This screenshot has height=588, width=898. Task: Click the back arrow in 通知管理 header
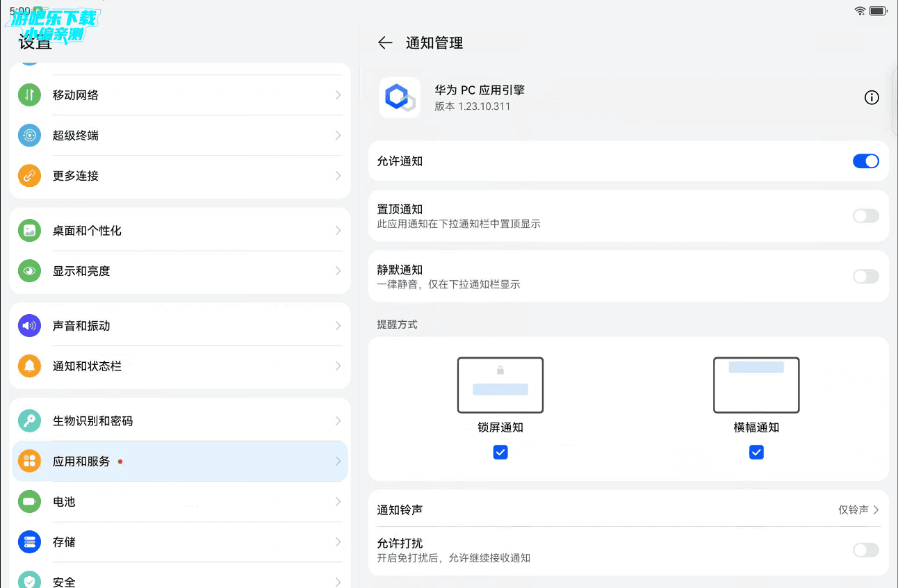(385, 43)
